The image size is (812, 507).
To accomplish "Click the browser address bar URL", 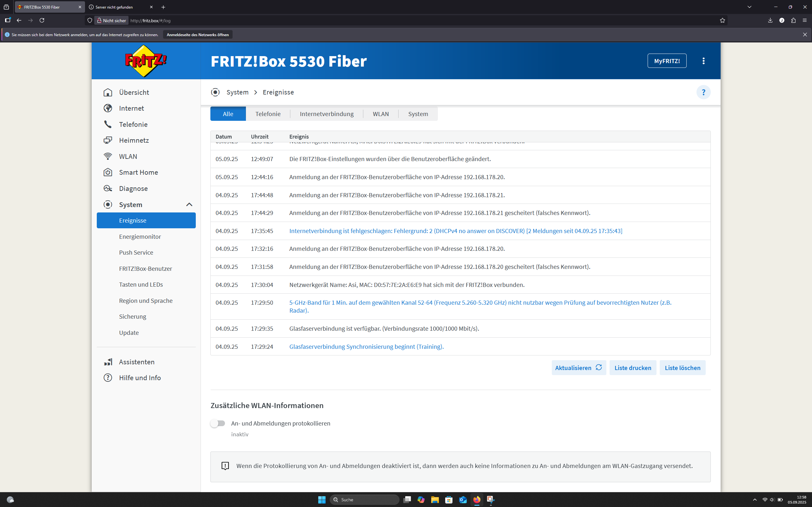I will [x=150, y=21].
